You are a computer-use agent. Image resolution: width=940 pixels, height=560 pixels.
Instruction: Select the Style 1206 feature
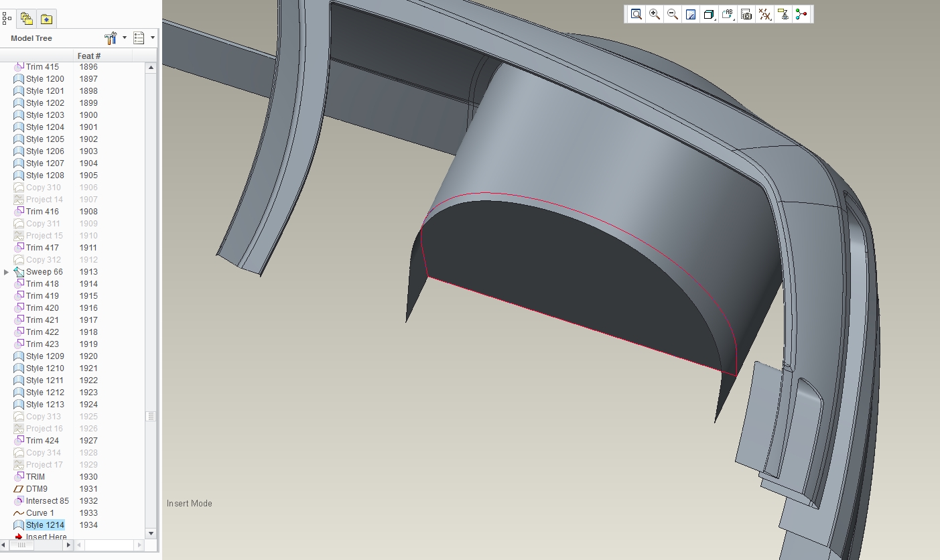pyautogui.click(x=45, y=151)
